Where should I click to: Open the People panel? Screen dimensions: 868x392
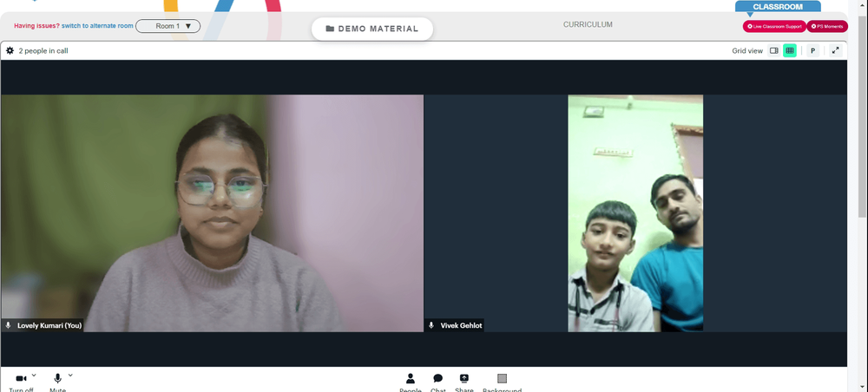411,382
